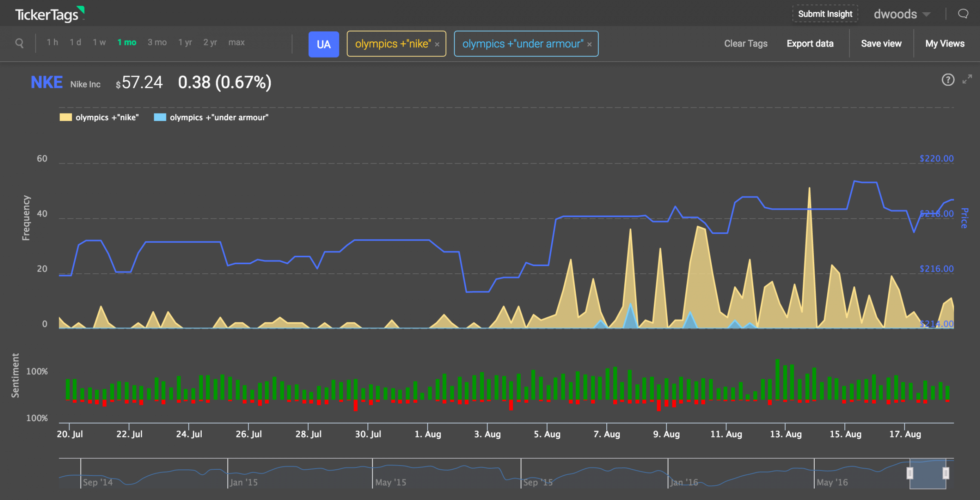Remove the olympics +"under armour" tag
Image resolution: width=980 pixels, height=500 pixels.
590,45
